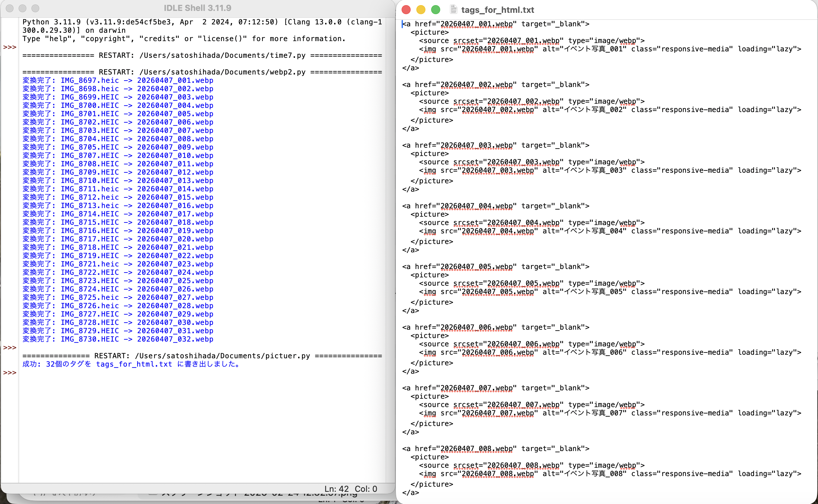The image size is (818, 504).
Task: Click the empty shell area below last prompt
Action: click(200, 427)
